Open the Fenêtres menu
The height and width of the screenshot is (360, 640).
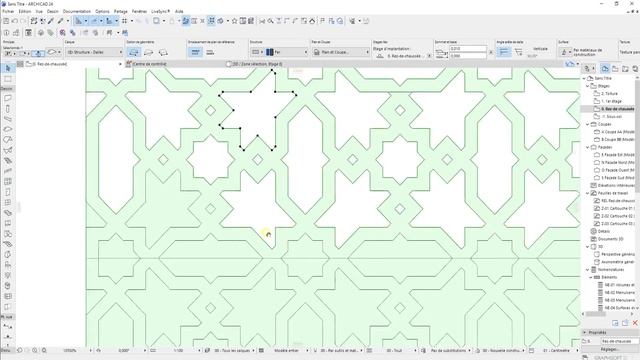click(x=139, y=11)
